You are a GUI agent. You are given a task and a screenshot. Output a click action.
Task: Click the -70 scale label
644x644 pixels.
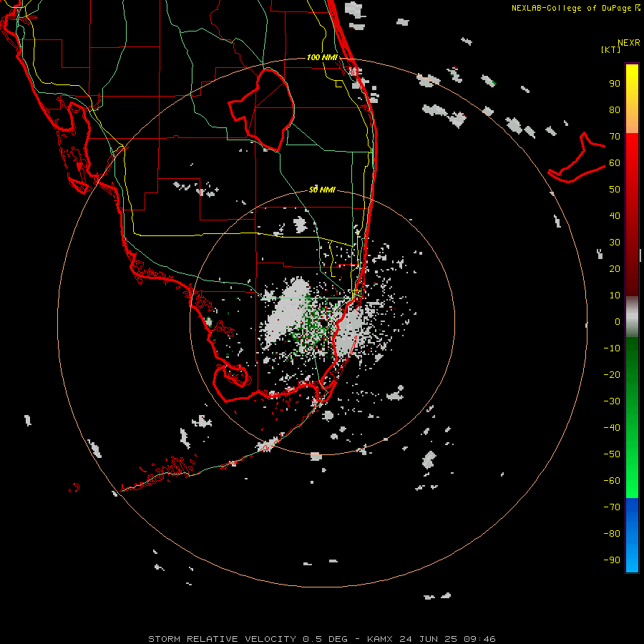(612, 507)
